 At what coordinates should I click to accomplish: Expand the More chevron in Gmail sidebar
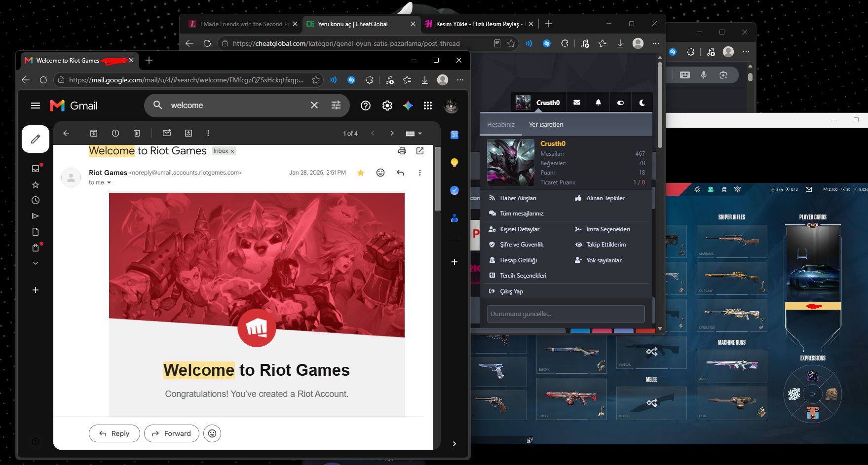36,263
